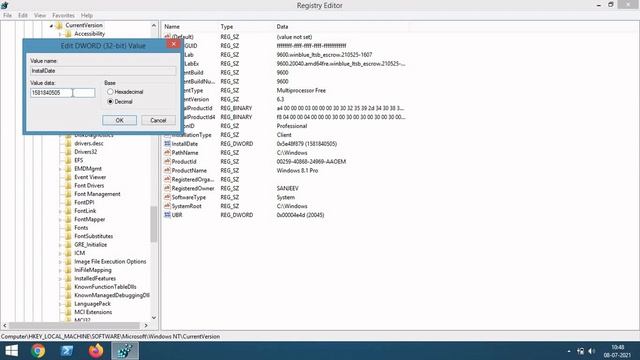Viewport: 640px width, 360px height.
Task: Select the Drivers32 folder icon
Action: point(68,152)
